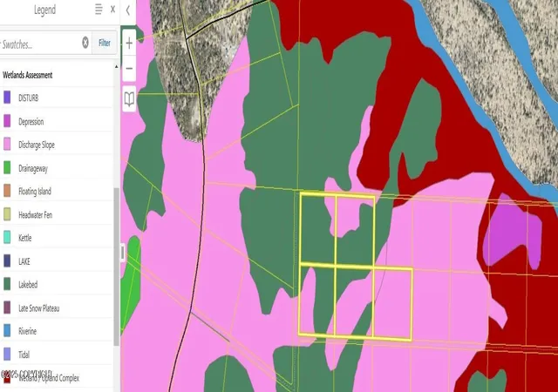
Task: Click the Drainageway legend label
Action: (33, 168)
